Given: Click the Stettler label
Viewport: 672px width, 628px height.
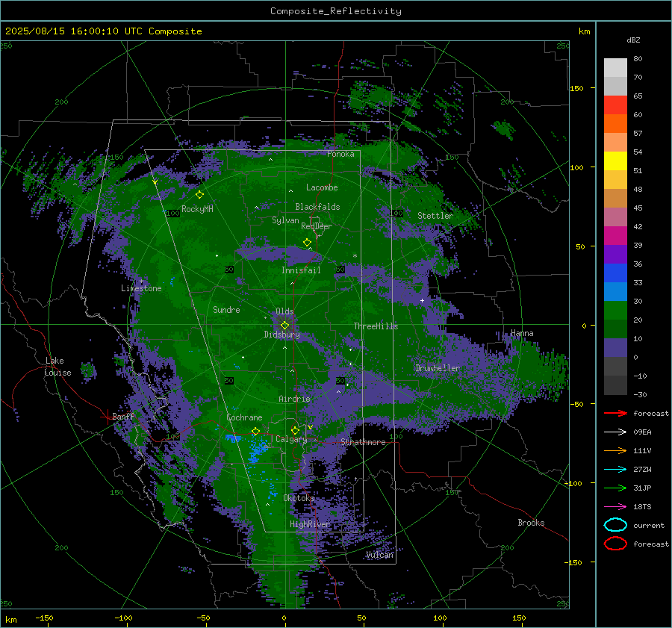Looking at the screenshot, I should point(435,216).
